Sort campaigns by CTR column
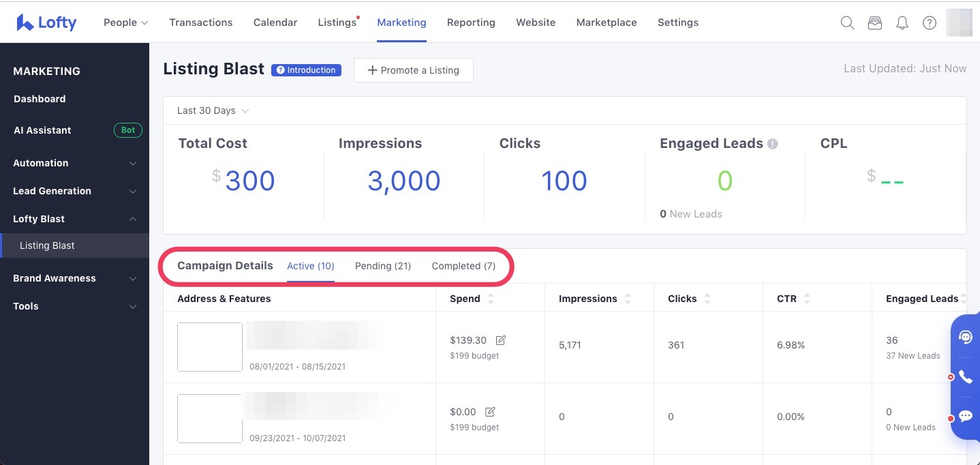The height and width of the screenshot is (465, 980). [x=807, y=299]
